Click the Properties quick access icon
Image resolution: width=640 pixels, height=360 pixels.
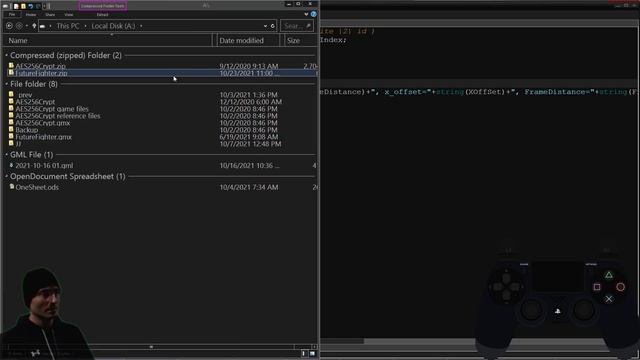tap(16, 6)
